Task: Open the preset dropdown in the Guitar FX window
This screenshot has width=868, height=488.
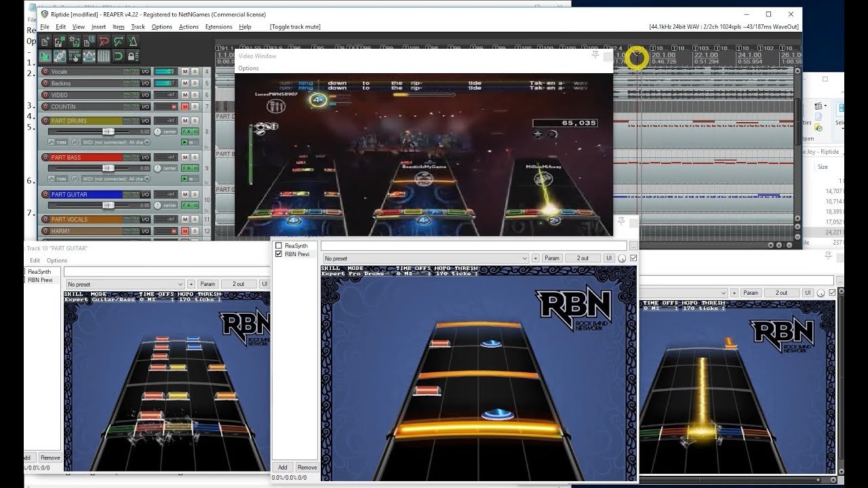Action: (125, 284)
